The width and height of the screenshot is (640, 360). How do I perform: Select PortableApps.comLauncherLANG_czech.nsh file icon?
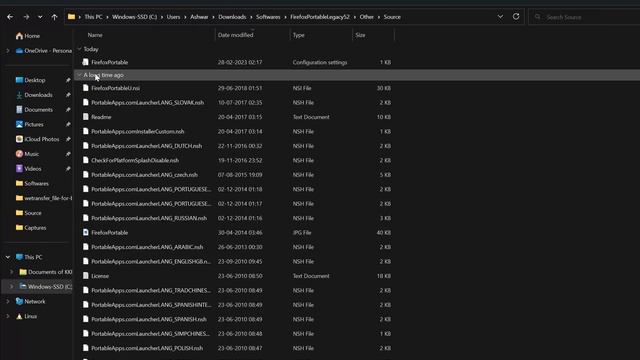coord(85,175)
